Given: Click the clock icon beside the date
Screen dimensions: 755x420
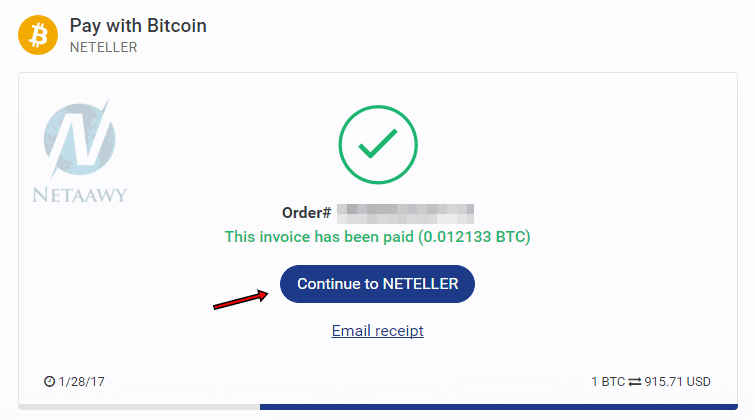Looking at the screenshot, I should pos(49,381).
